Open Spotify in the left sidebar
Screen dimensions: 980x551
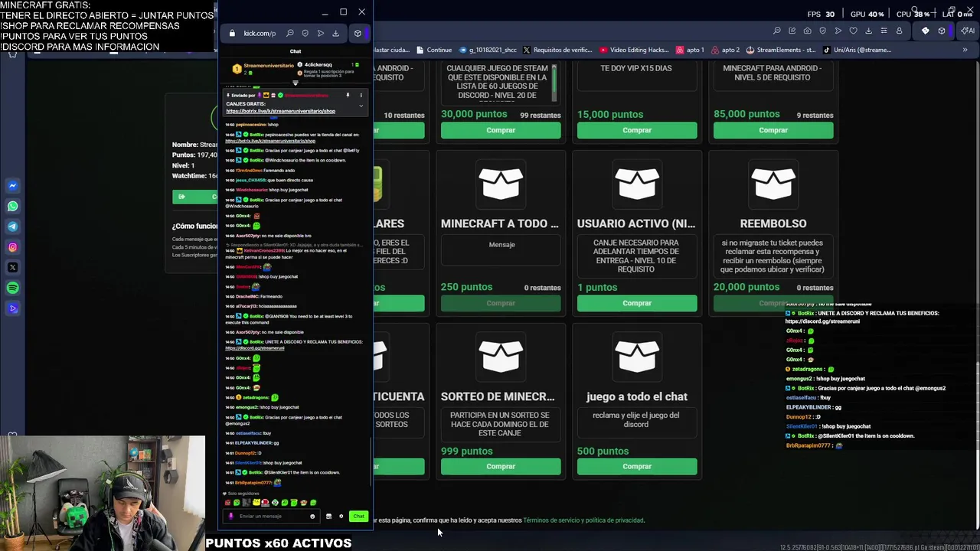[12, 288]
